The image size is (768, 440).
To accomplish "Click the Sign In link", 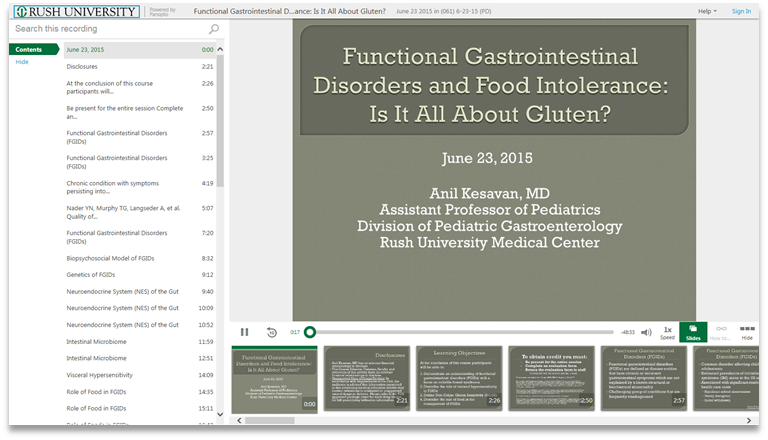I will [741, 11].
